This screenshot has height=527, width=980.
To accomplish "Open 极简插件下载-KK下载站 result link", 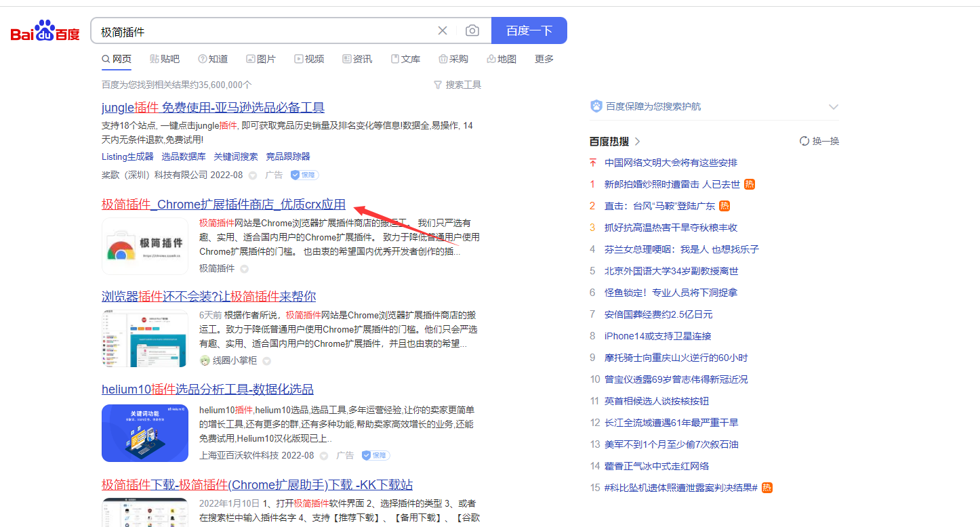I will click(x=258, y=484).
